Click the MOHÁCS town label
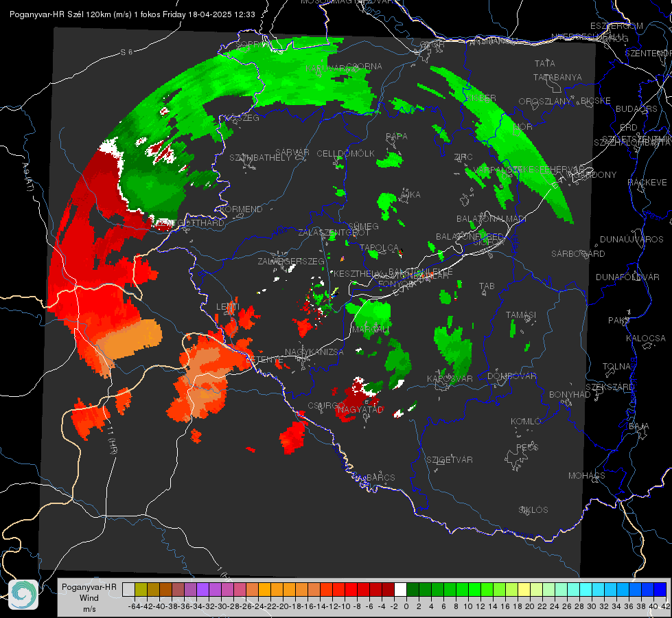Viewport: 672px width, 618px height. [587, 476]
